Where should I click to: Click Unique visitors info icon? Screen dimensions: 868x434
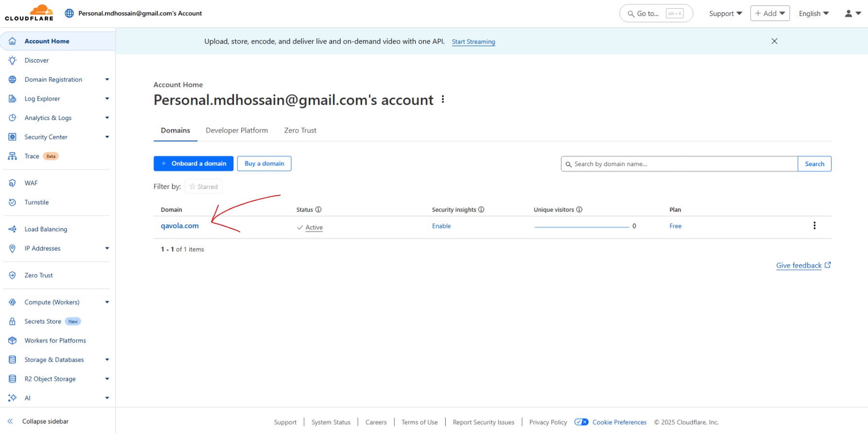pyautogui.click(x=579, y=210)
